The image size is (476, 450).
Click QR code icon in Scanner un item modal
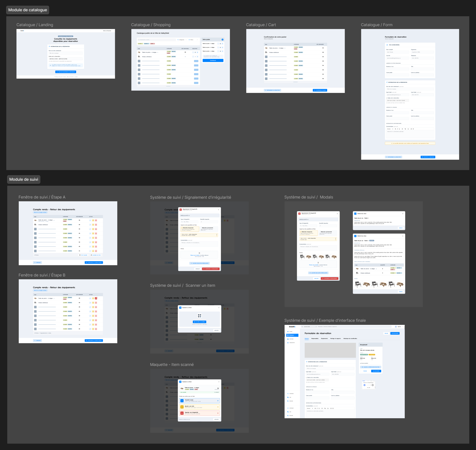199,316
